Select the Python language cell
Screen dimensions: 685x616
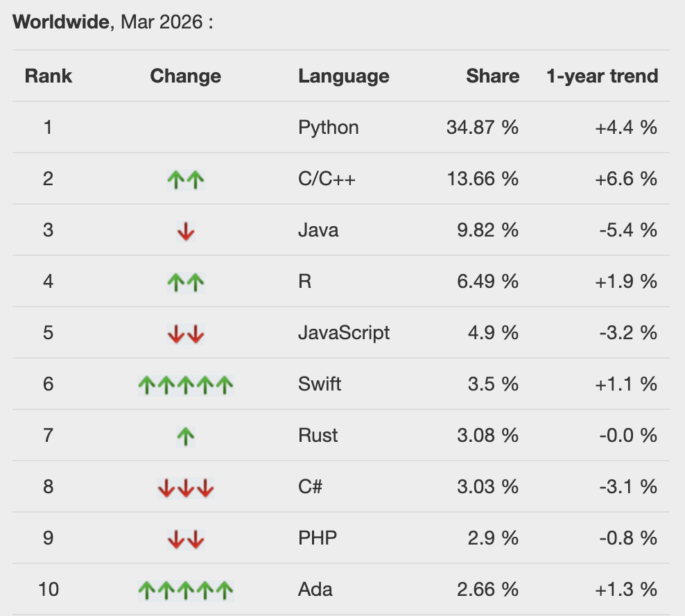[329, 128]
